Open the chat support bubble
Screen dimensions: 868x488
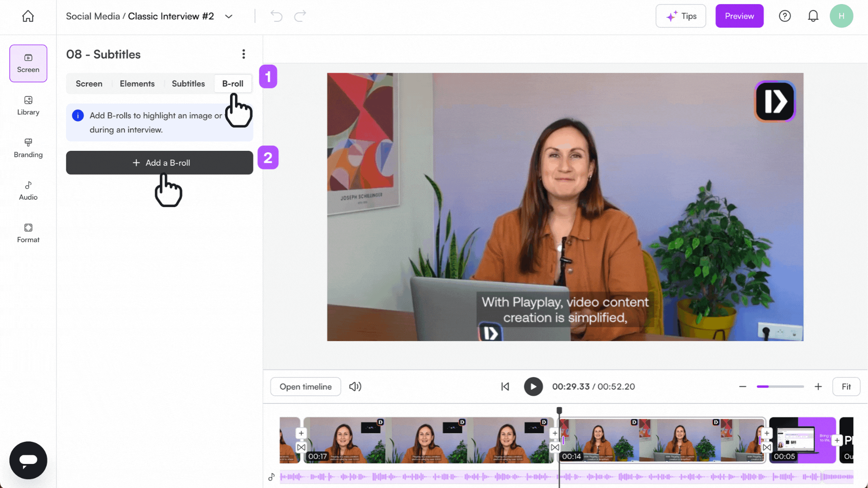coord(28,460)
